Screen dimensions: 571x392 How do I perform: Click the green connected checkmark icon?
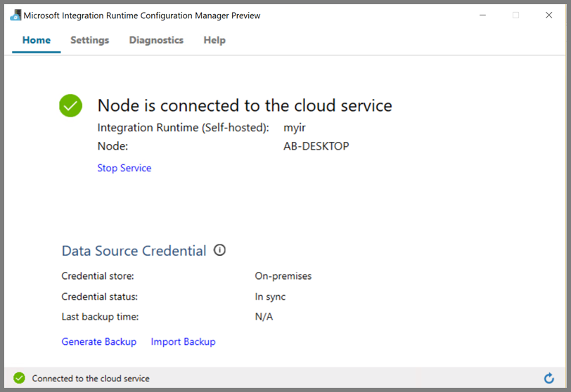[70, 106]
